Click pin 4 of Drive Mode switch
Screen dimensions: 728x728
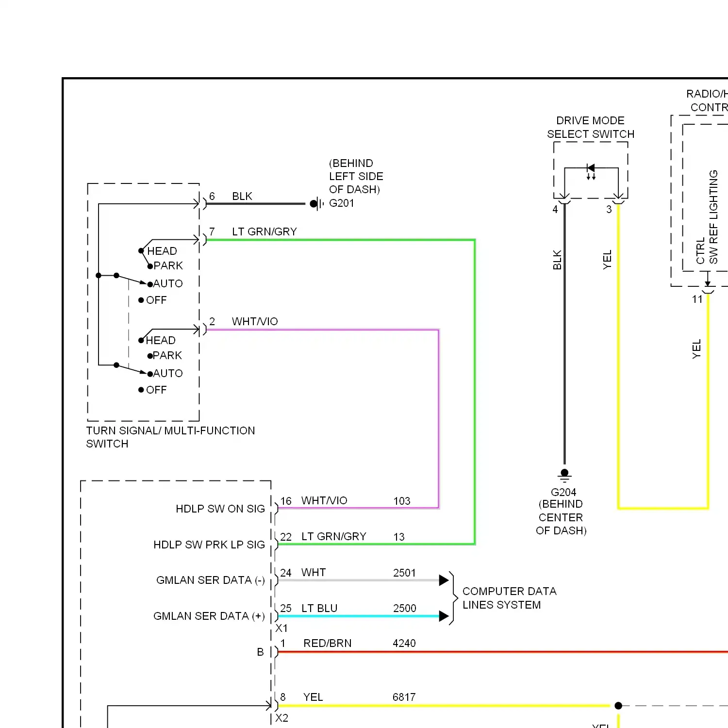point(555,210)
